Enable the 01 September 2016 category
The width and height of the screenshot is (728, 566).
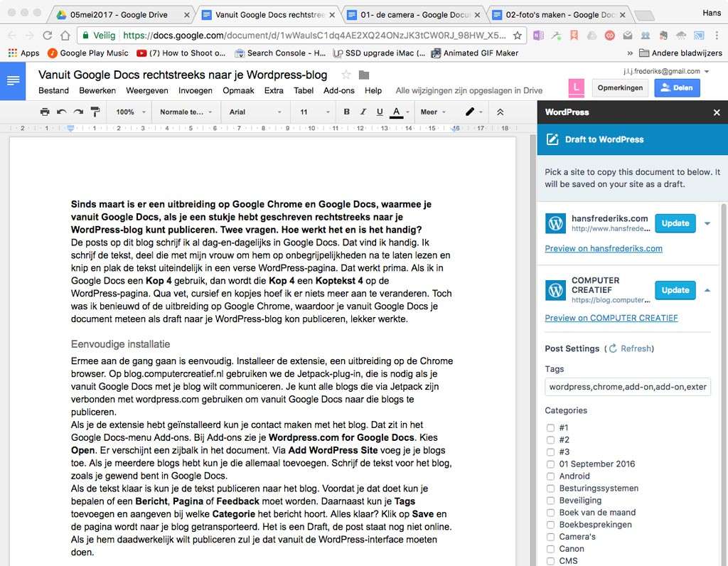tap(550, 464)
